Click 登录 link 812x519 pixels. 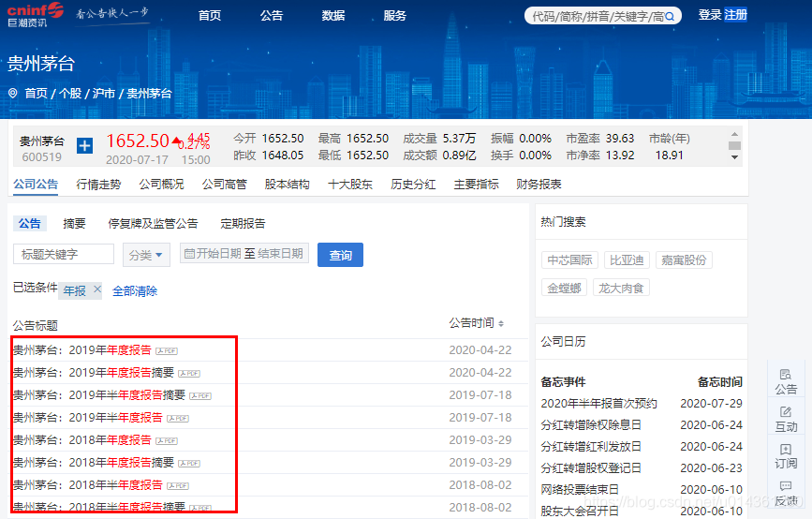[710, 15]
